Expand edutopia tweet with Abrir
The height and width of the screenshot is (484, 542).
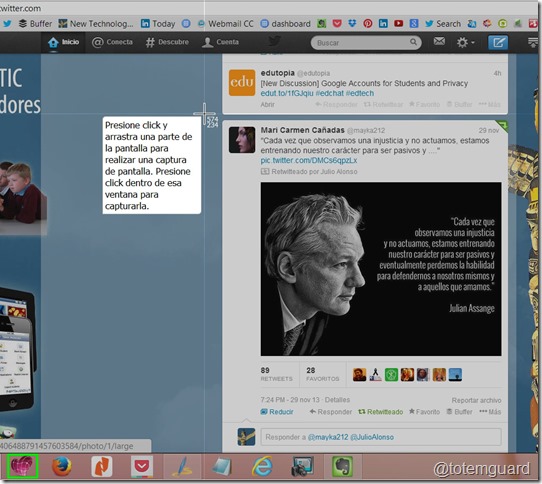[x=268, y=104]
